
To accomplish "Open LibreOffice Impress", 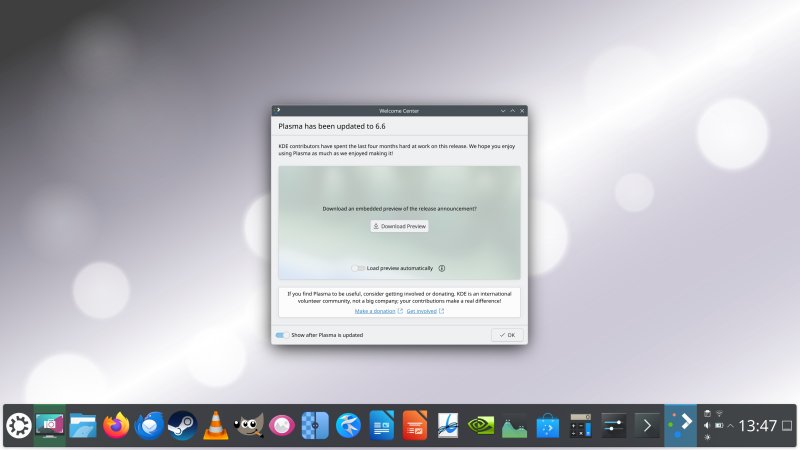I will 414,426.
